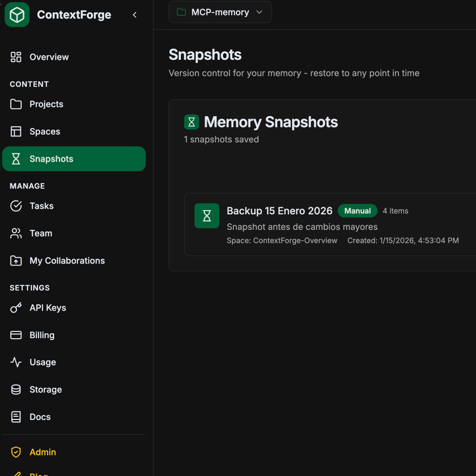Select the Snapshots hourglass icon

(x=15, y=159)
